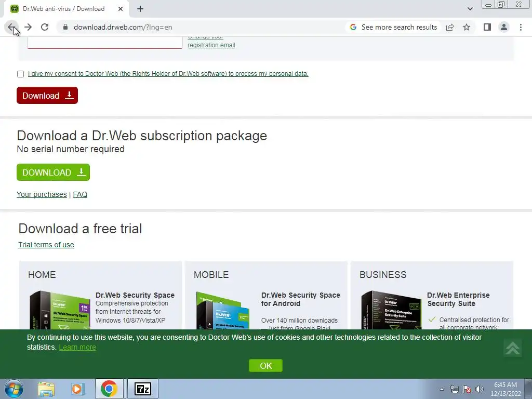This screenshot has width=532, height=399.
Task: Expand the tab search dropdown arrow
Action: point(470,9)
